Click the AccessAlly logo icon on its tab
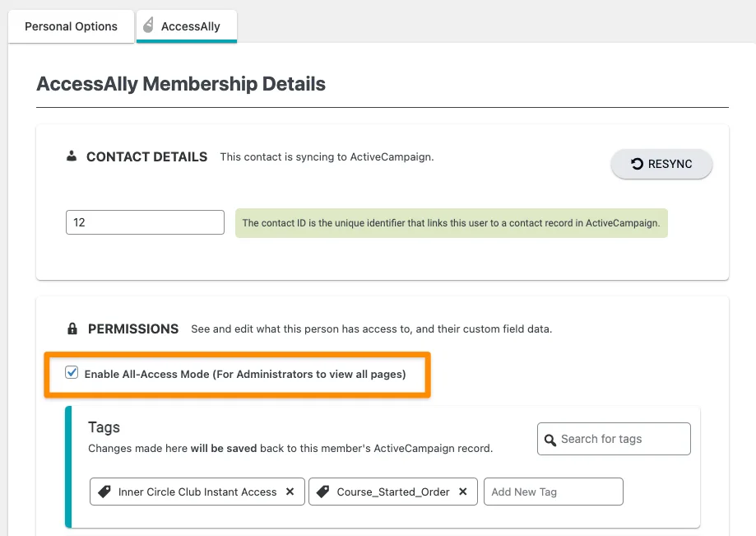This screenshot has width=756, height=536. coord(149,25)
